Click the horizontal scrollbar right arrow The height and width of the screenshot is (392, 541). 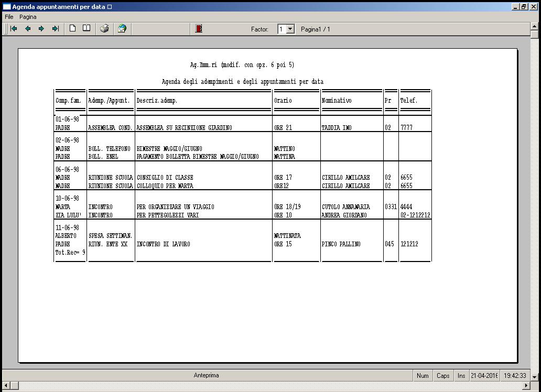point(526,385)
